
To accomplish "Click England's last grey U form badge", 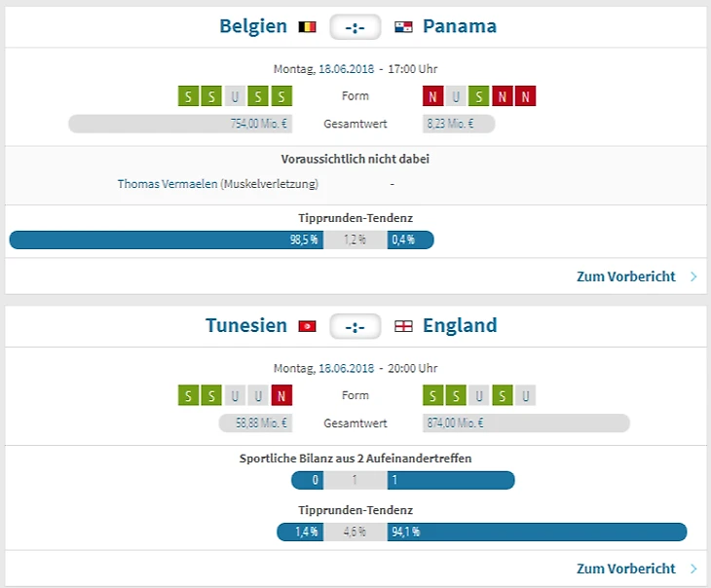I will [x=526, y=395].
